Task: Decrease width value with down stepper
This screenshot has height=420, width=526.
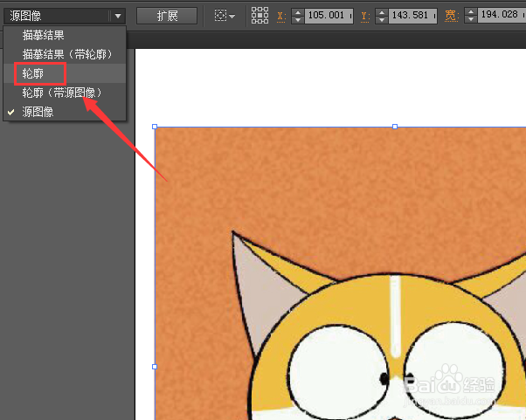Action: [471, 20]
